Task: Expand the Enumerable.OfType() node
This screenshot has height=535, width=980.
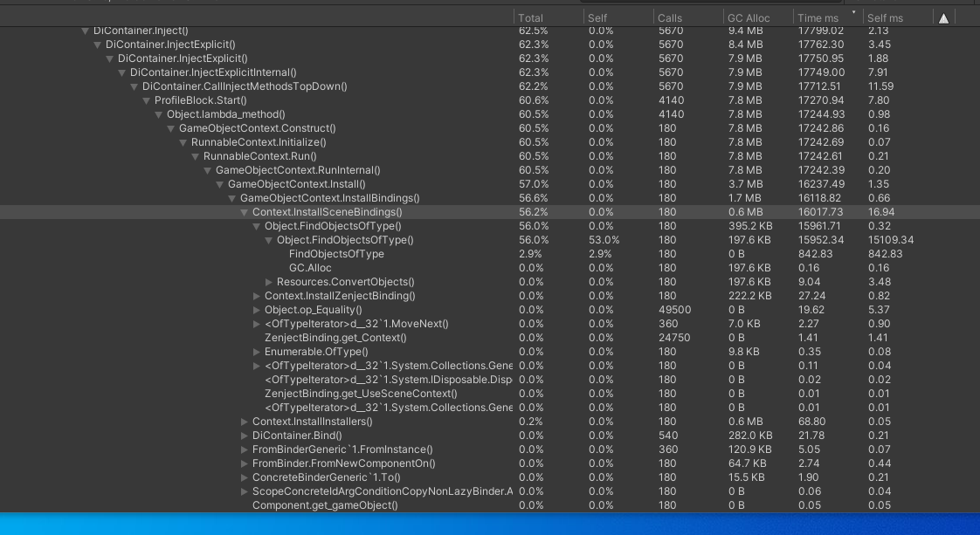Action: [x=256, y=352]
